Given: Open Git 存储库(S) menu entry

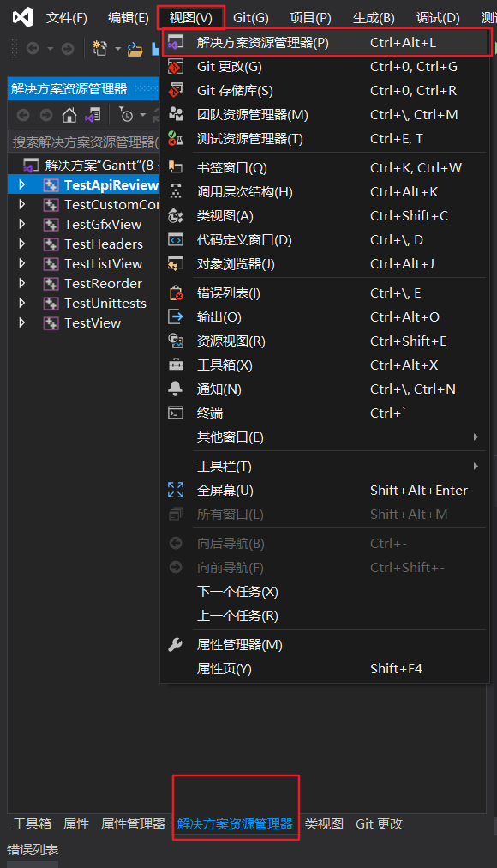Looking at the screenshot, I should 325,90.
